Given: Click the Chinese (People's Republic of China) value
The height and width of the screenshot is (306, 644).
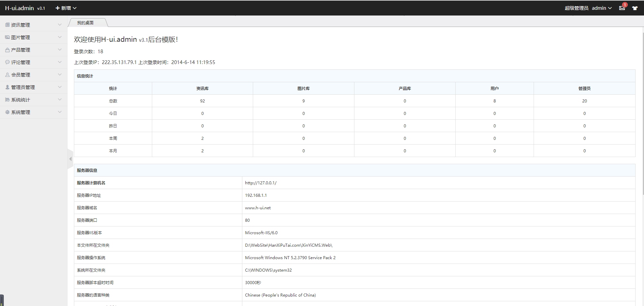Looking at the screenshot, I should [x=280, y=295].
